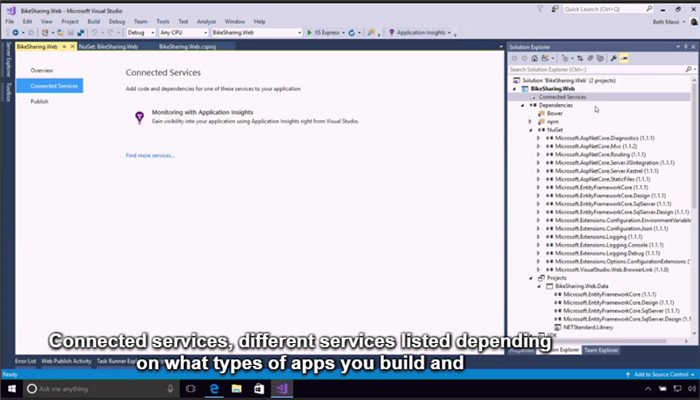
Task: Open File Explorer from the taskbar
Action: click(x=237, y=388)
